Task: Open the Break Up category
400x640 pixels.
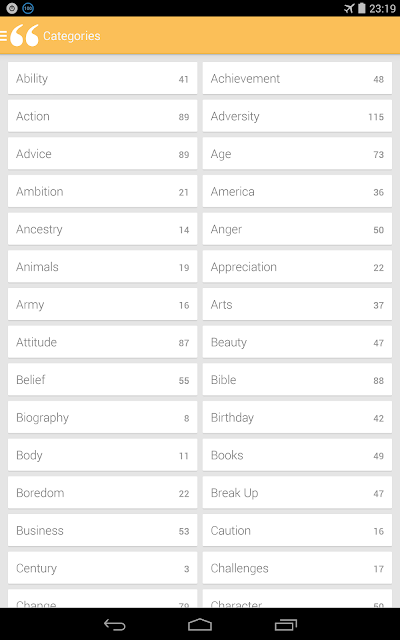Action: click(297, 493)
